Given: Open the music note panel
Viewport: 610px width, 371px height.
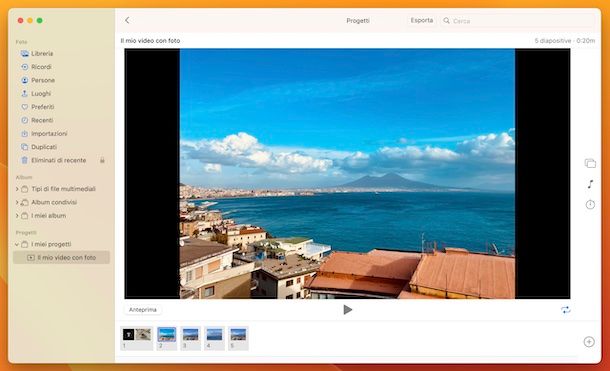Looking at the screenshot, I should click(590, 184).
